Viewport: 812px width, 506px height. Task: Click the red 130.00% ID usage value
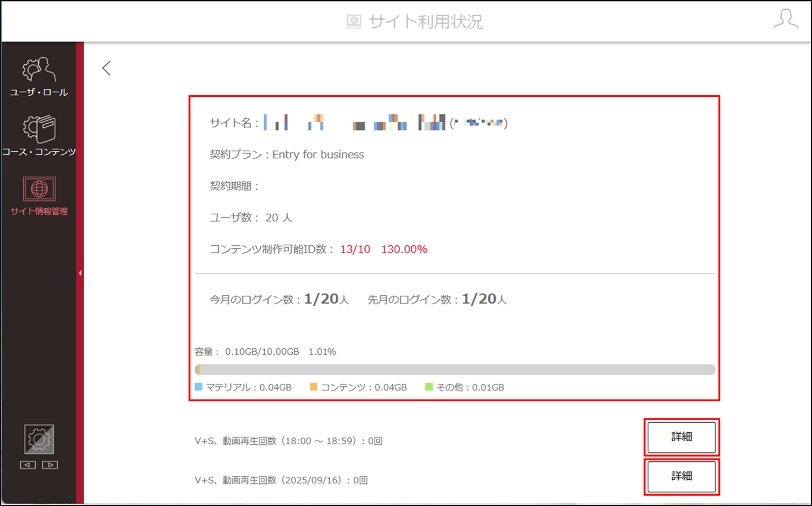(x=404, y=249)
